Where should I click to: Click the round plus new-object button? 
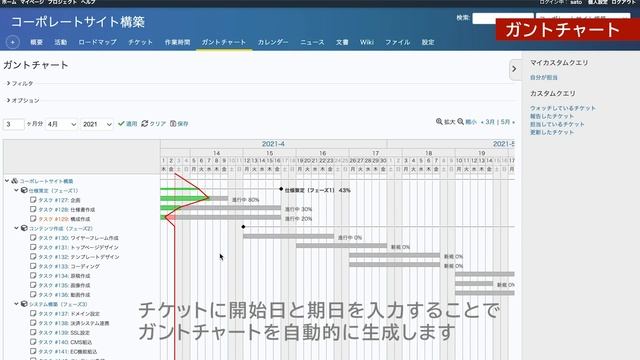[13, 42]
